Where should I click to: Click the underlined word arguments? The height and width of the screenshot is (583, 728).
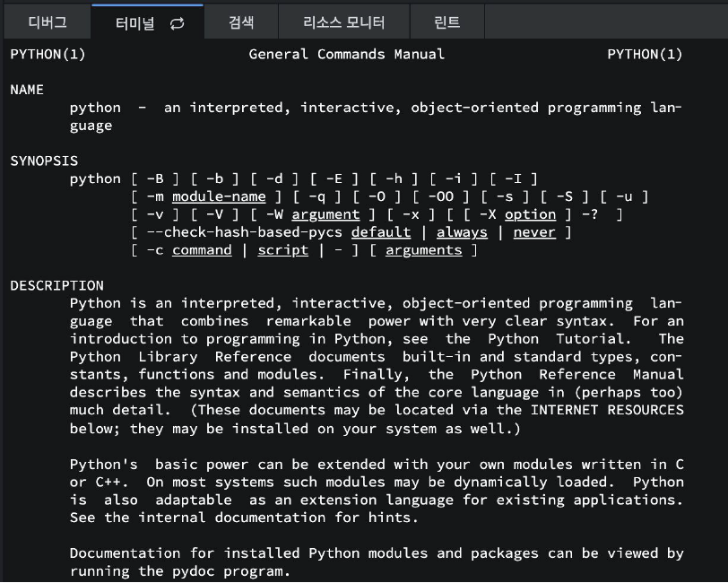coord(423,250)
